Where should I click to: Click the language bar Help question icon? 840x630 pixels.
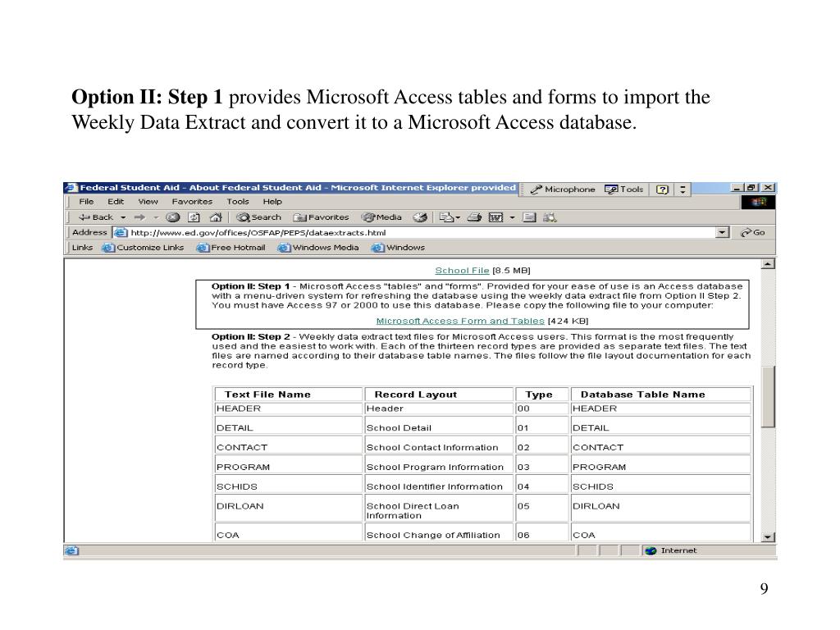click(x=662, y=189)
